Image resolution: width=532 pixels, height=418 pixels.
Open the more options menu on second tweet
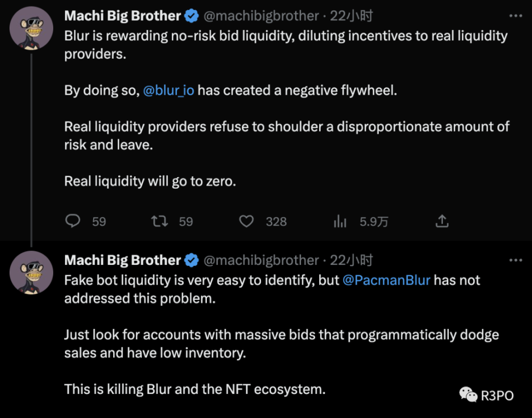coord(516,260)
